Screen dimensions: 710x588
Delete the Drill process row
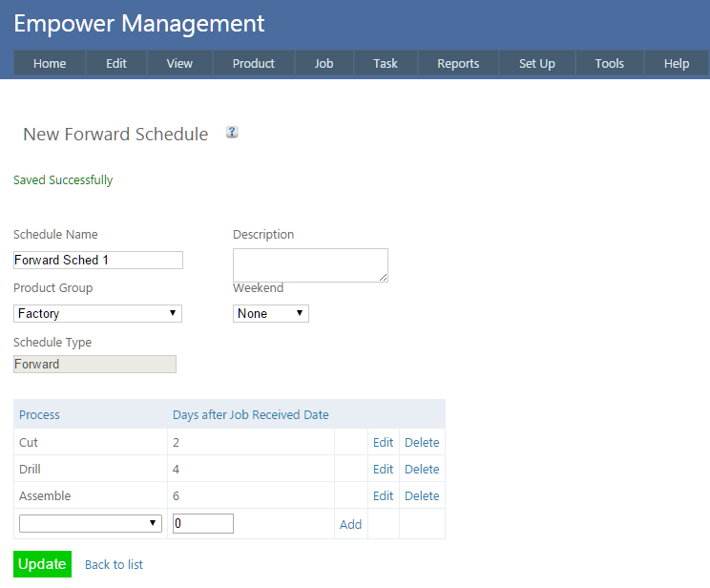tap(422, 469)
